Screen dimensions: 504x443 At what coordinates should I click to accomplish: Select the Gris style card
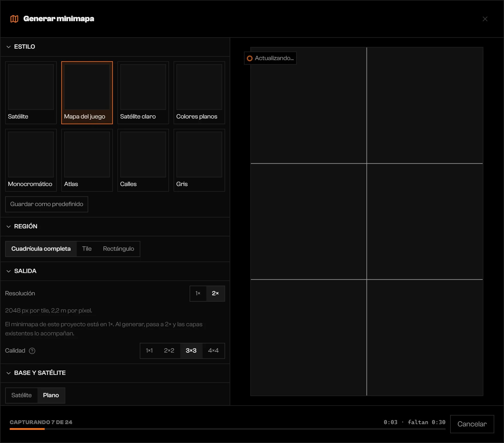[199, 160]
